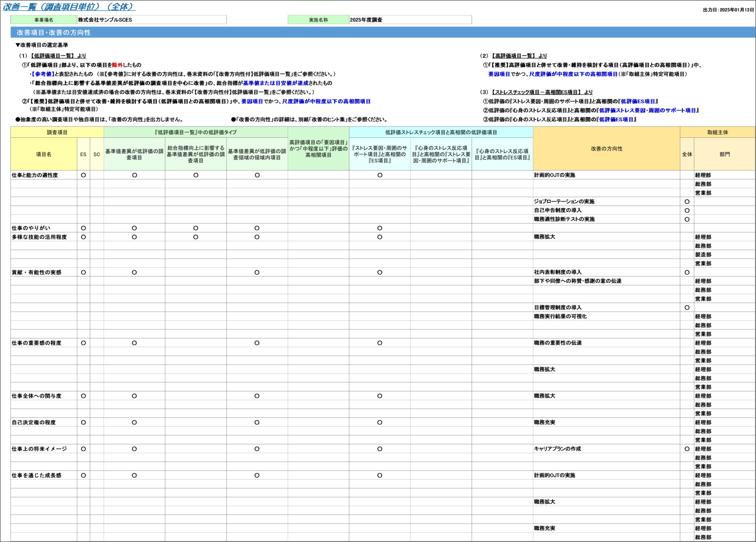Viewport: 756px width, 542px height.
Task: Click the 高評価項目の「要因項目」 column header
Action: (318, 148)
